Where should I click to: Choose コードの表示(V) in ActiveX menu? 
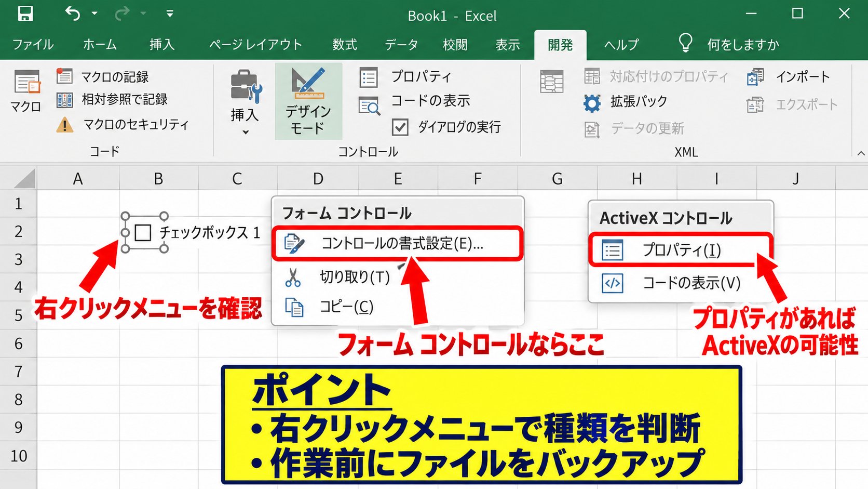[681, 283]
